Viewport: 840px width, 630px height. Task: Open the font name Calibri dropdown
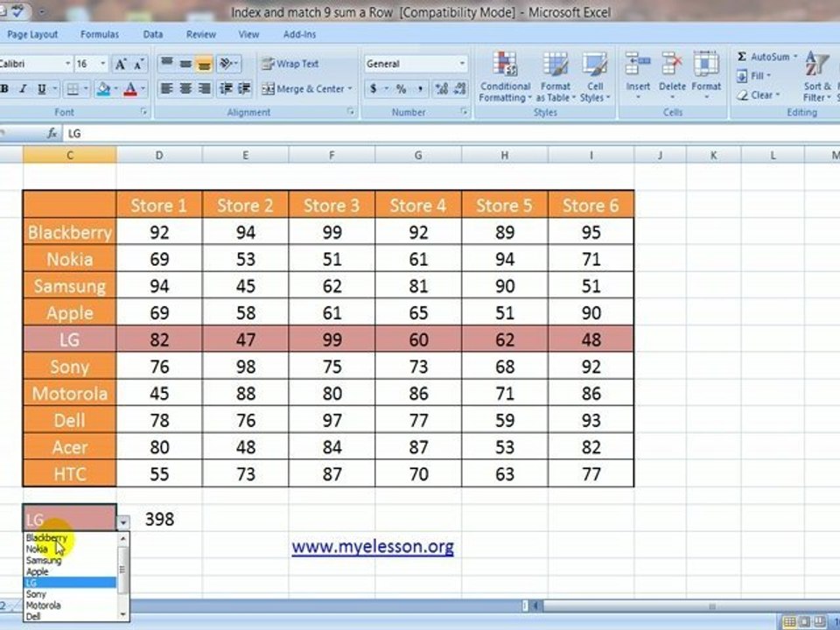[67, 64]
